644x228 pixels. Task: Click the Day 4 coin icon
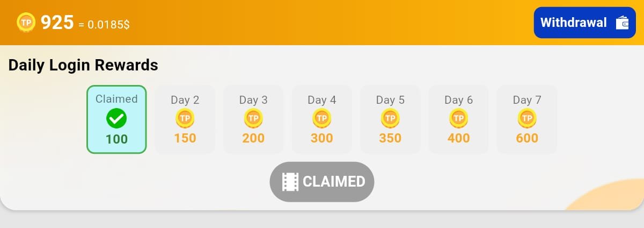(321, 118)
